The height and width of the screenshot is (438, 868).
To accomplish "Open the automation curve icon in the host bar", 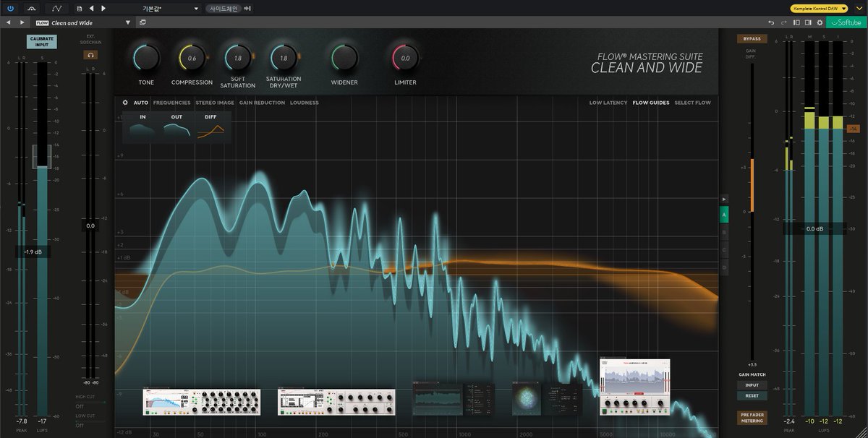I will click(57, 8).
